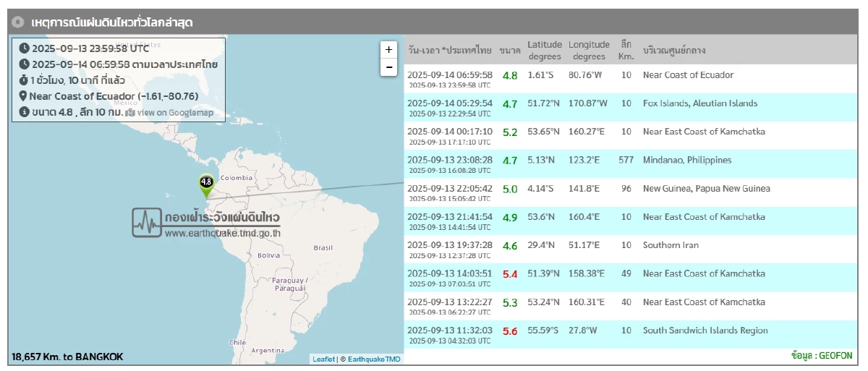The image size is (868, 371).
Task: Click the 5.6 magnitude value
Action: (x=510, y=331)
